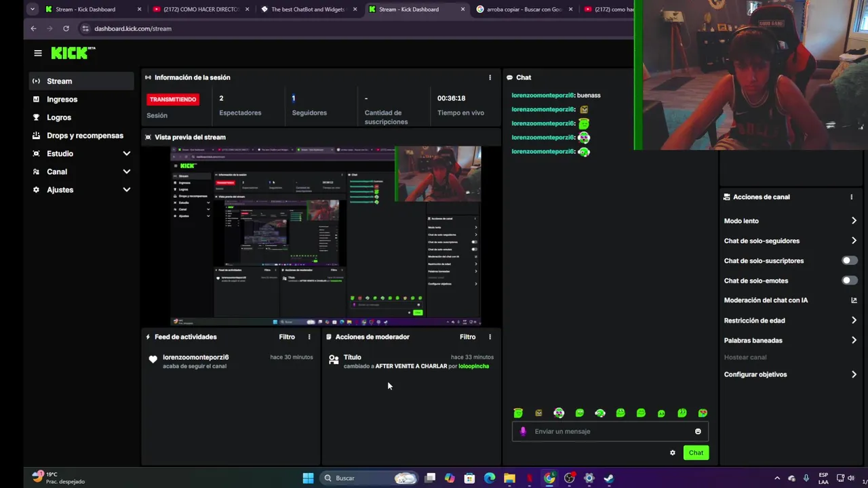Click the stream preview thumbnail

pyautogui.click(x=325, y=235)
